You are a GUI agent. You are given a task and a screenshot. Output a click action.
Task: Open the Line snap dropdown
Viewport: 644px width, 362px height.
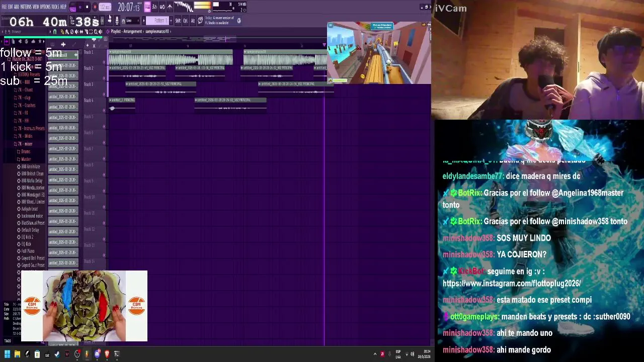133,20
